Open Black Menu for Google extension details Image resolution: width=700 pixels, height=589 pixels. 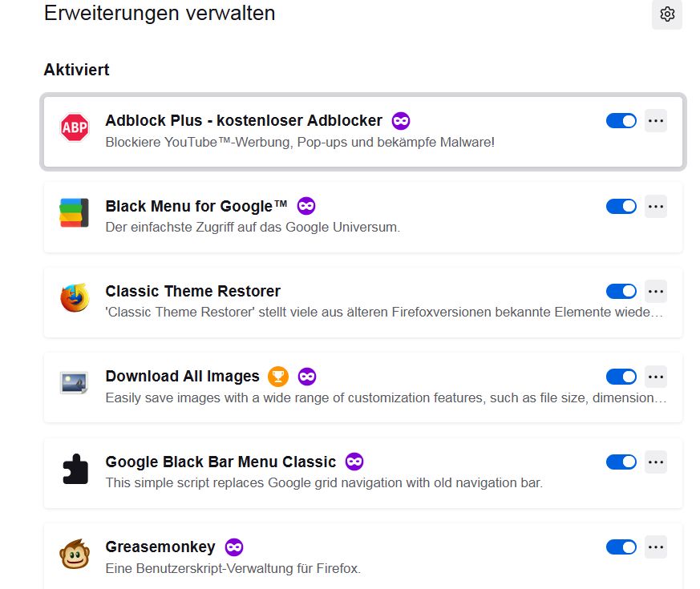pyautogui.click(x=196, y=207)
